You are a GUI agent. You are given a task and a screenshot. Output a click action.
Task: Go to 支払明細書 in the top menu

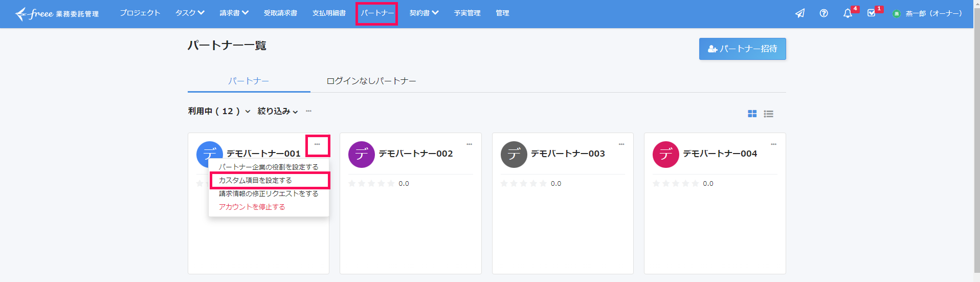tap(329, 13)
